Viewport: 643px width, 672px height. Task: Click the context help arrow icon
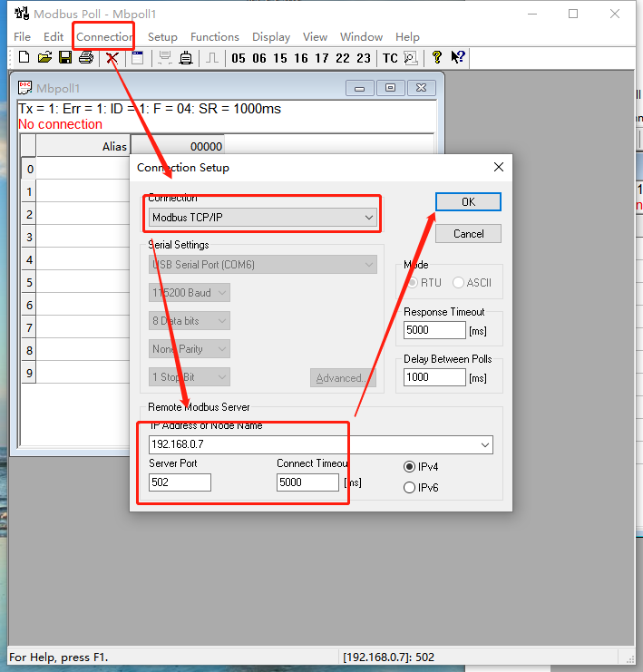(458, 58)
